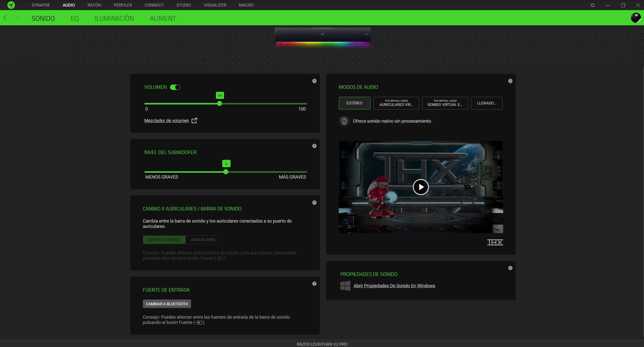This screenshot has width=644, height=347.
Task: Click Cambiar a Bluetooth button
Action: [167, 304]
